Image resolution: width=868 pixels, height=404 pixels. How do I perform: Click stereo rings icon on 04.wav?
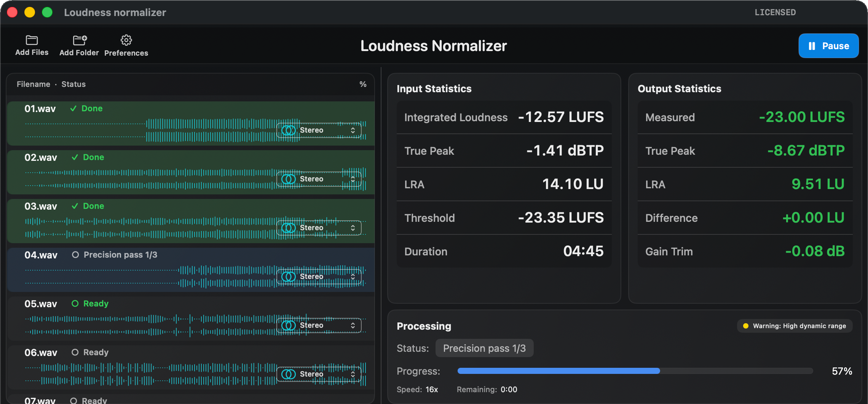click(288, 277)
